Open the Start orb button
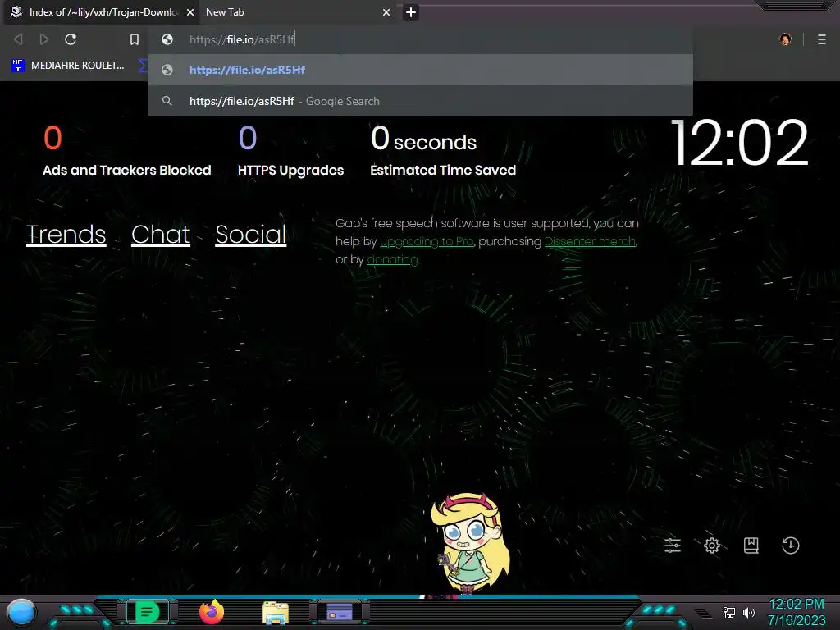 tap(21, 612)
